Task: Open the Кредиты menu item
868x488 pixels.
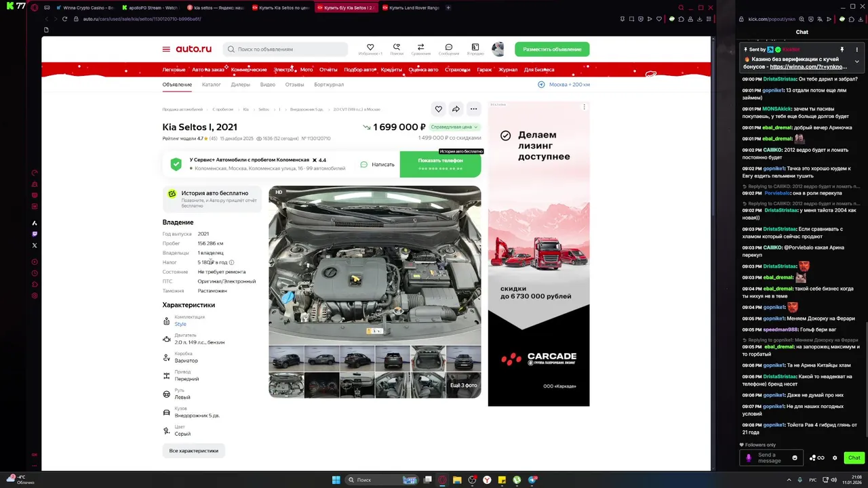Action: (391, 70)
